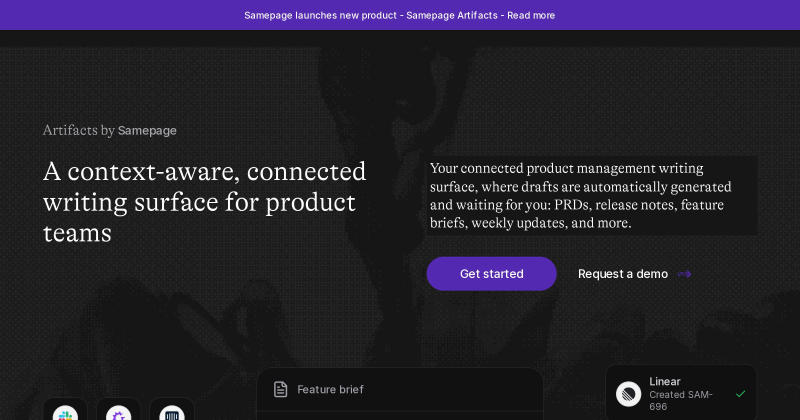Click the Linear logo icon
Viewport: 800px width, 420px height.
[x=629, y=394]
